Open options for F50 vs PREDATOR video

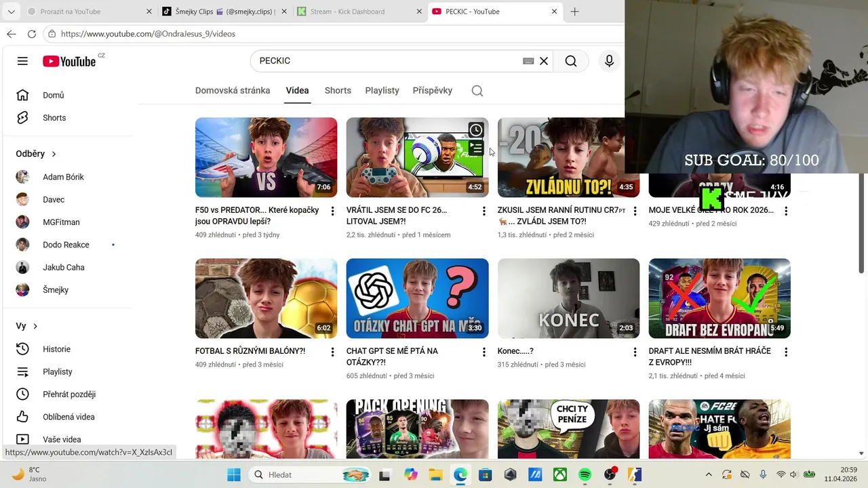pos(332,211)
